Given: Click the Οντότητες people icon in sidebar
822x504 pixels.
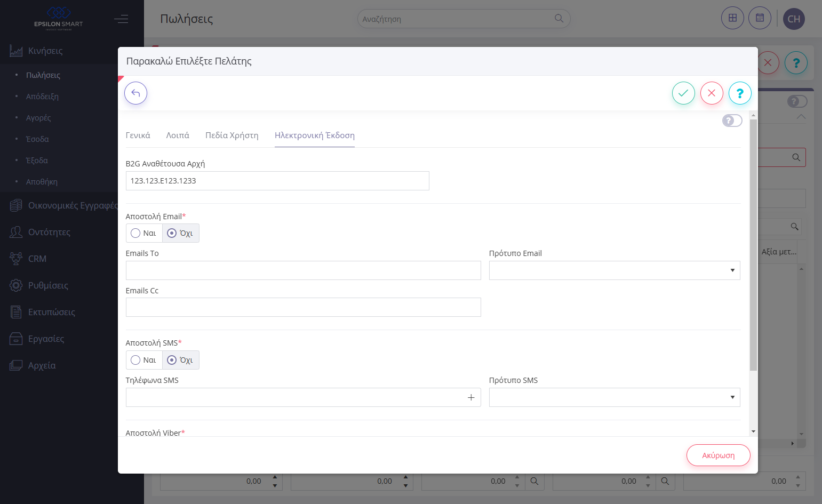Looking at the screenshot, I should 16,232.
